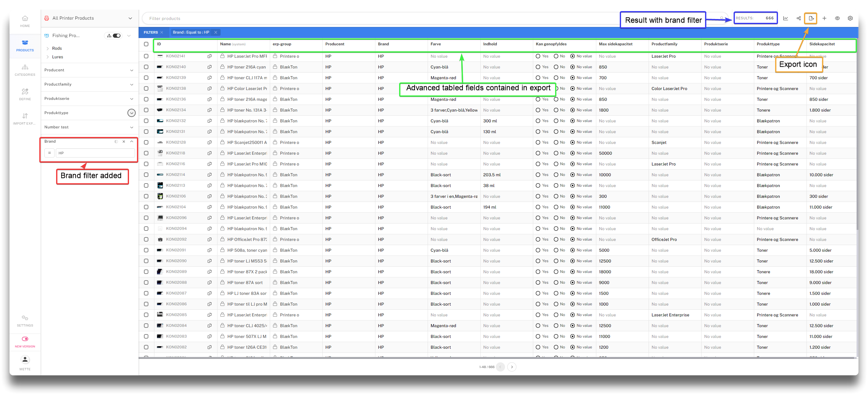Click the plus icon to add product
The width and height of the screenshot is (868, 395).
click(824, 18)
